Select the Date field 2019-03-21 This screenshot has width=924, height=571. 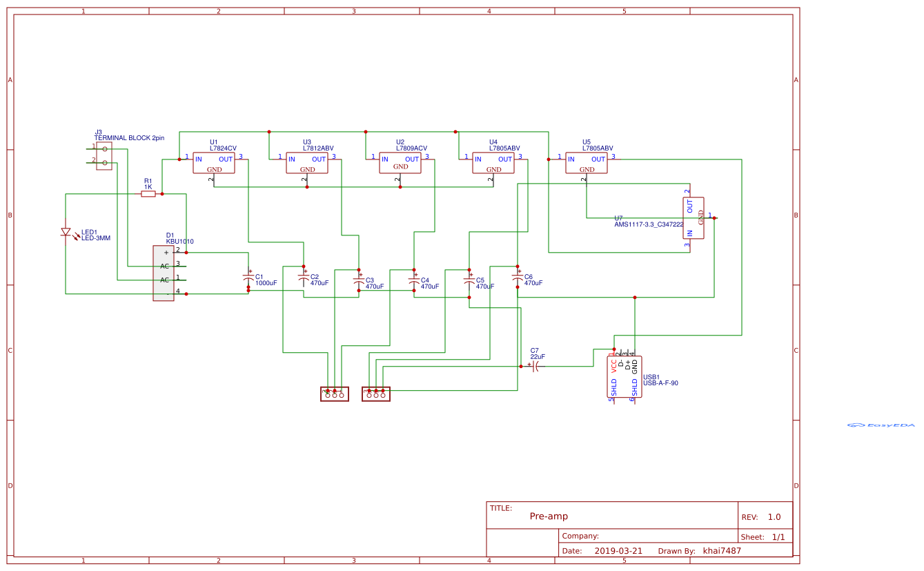pyautogui.click(x=618, y=550)
